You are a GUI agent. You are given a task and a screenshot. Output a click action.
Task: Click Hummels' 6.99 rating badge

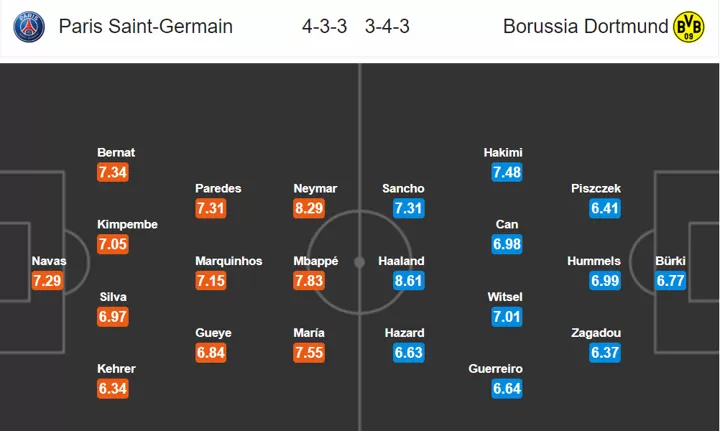tap(605, 280)
